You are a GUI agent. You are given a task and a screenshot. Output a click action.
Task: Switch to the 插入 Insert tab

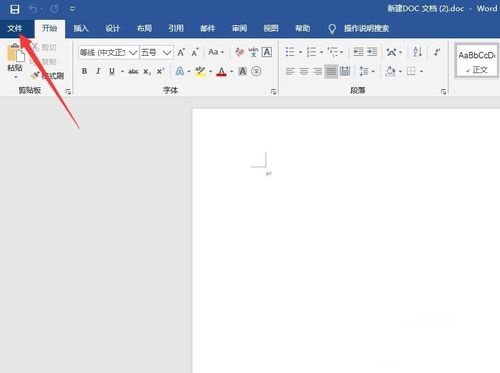81,28
